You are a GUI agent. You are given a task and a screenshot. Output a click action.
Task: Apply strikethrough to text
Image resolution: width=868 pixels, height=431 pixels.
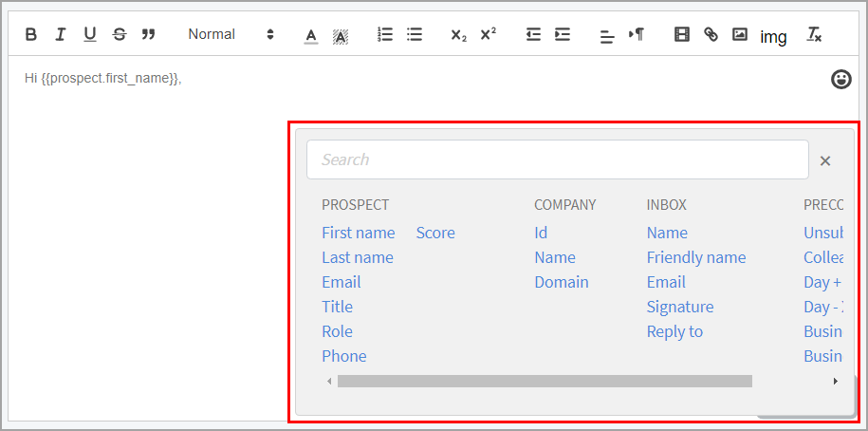point(119,35)
